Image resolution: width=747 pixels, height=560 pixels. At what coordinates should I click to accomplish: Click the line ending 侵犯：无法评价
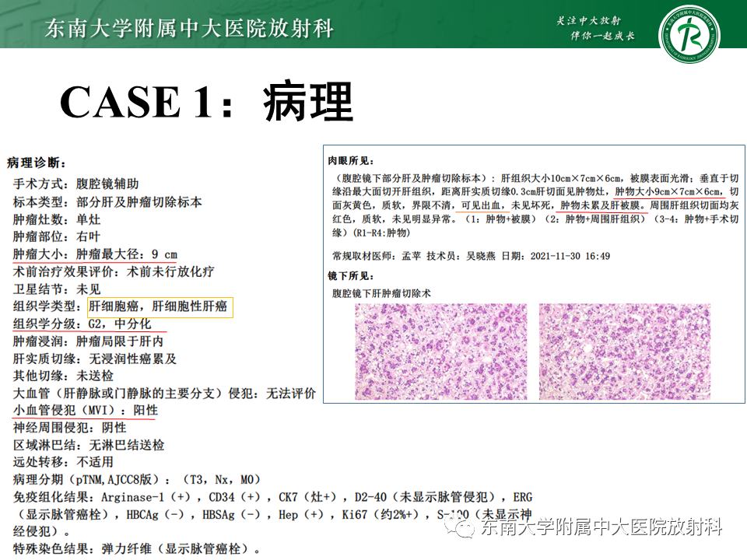[164, 394]
